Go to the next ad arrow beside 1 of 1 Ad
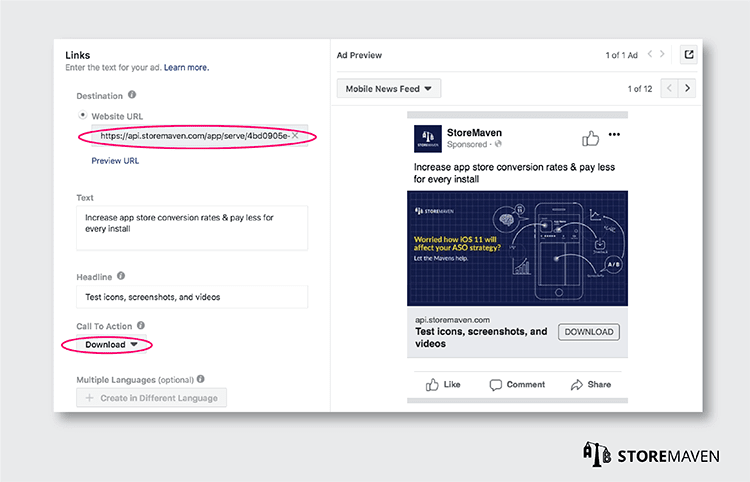Screen dimensions: 750x482 (662, 54)
